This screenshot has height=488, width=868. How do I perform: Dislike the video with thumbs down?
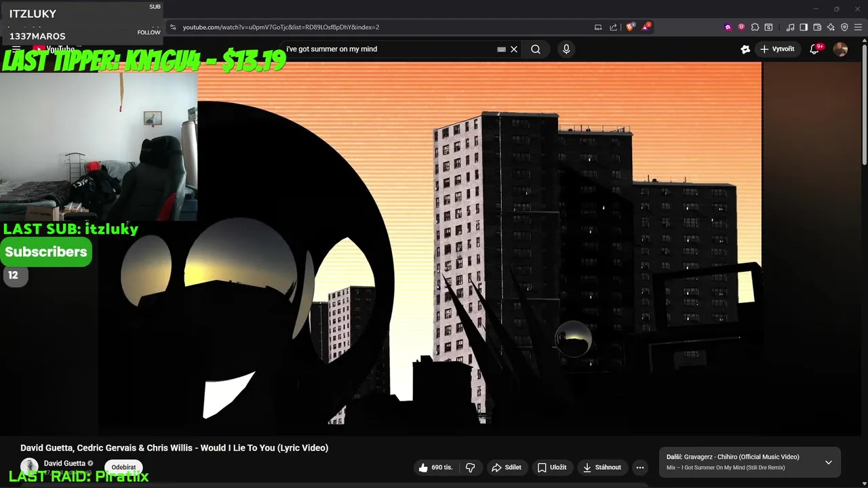[x=471, y=467]
